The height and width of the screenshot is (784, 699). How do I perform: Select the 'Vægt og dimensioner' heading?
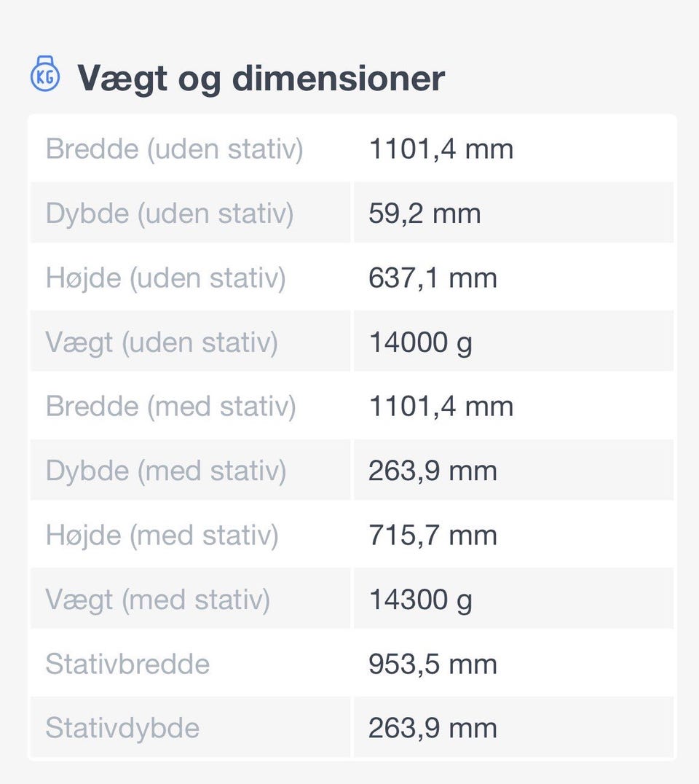[x=261, y=77]
